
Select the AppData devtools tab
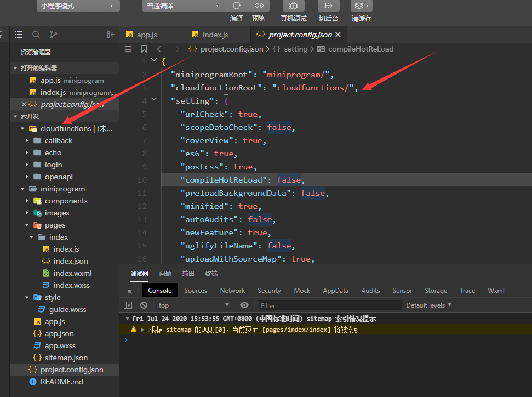(x=335, y=291)
